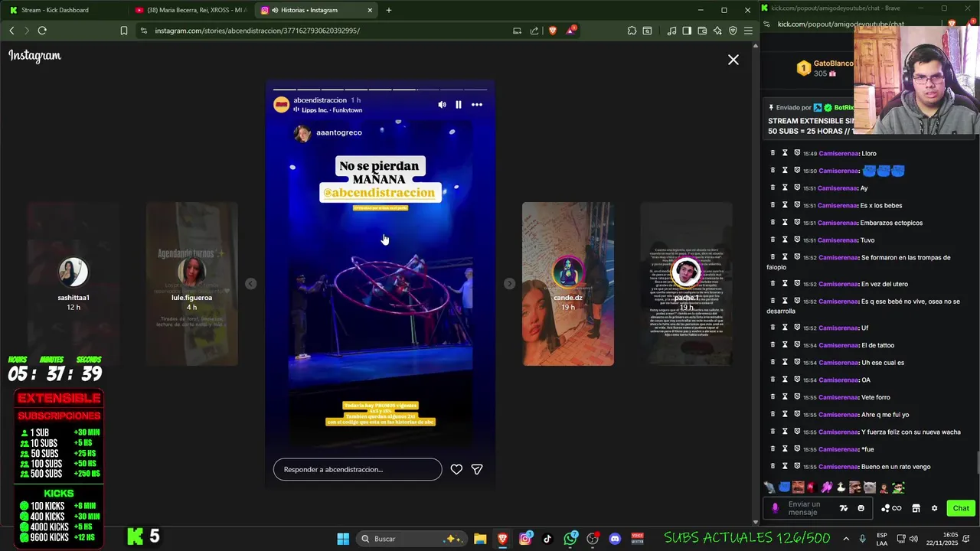Viewport: 980px width, 551px height.
Task: Open OBS Studio from taskbar
Action: (593, 539)
